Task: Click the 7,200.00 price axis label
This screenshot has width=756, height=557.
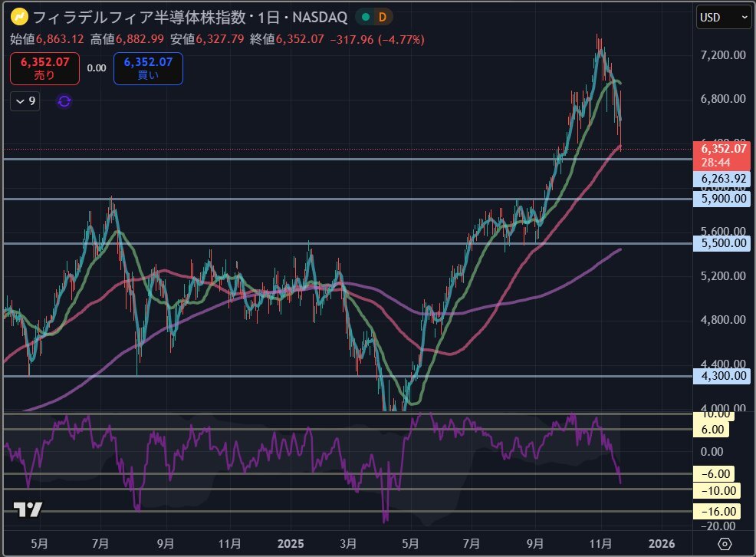Action: pos(723,55)
